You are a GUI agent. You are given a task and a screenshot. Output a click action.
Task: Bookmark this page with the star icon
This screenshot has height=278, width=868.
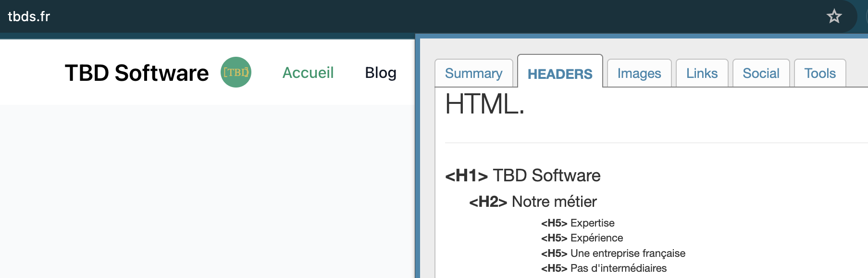834,16
